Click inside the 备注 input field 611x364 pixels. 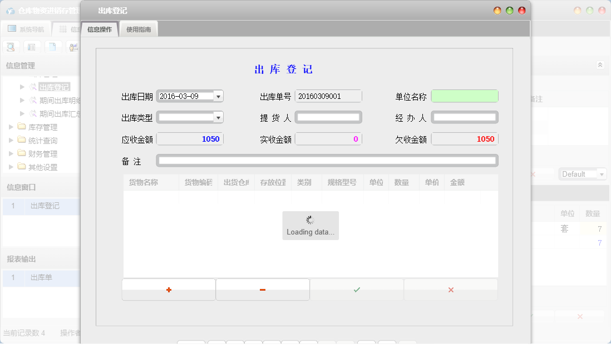(x=328, y=161)
